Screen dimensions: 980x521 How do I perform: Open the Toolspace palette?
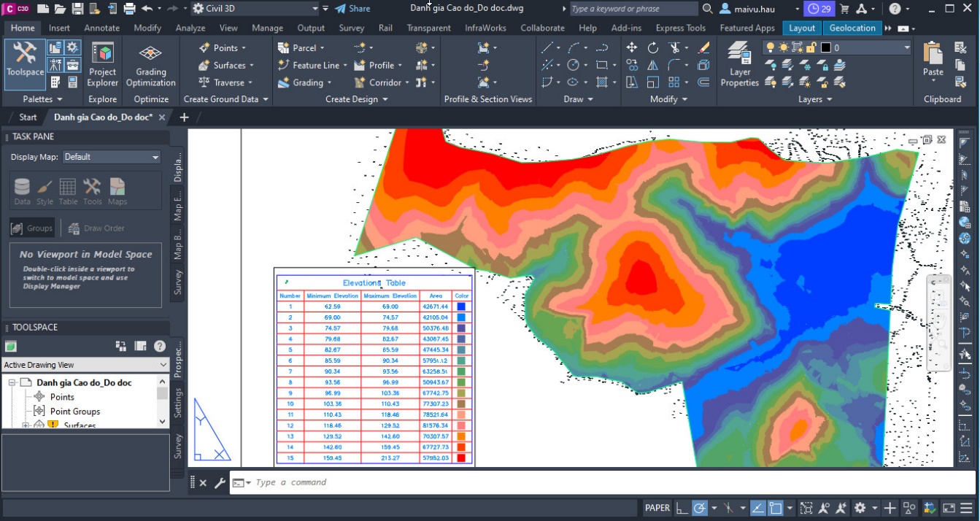[25, 64]
